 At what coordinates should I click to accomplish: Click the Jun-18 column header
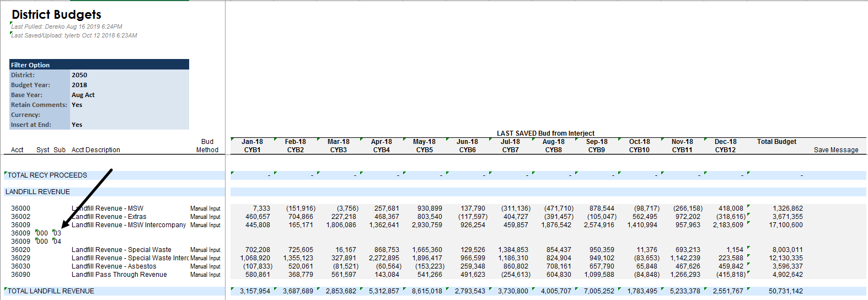(x=468, y=142)
